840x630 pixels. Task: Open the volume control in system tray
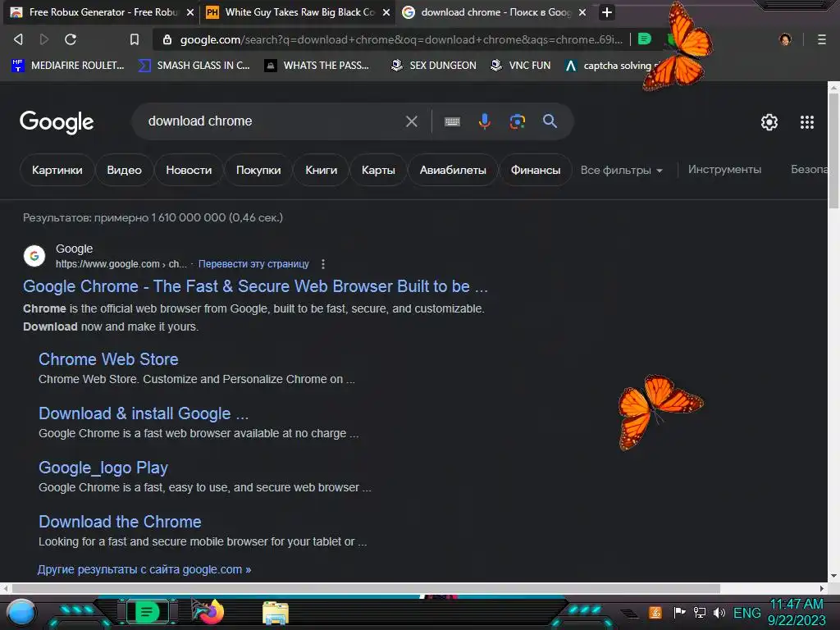(x=719, y=612)
